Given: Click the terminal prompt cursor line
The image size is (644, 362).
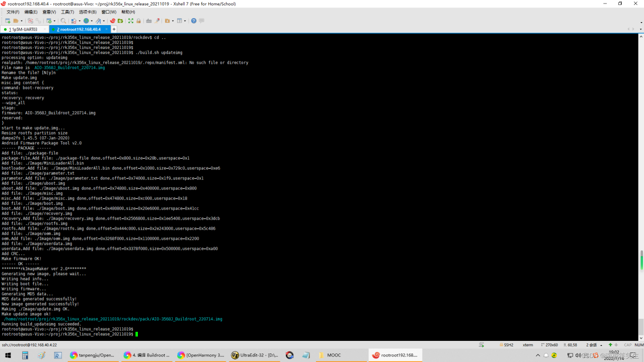Looking at the screenshot, I should 69,334.
